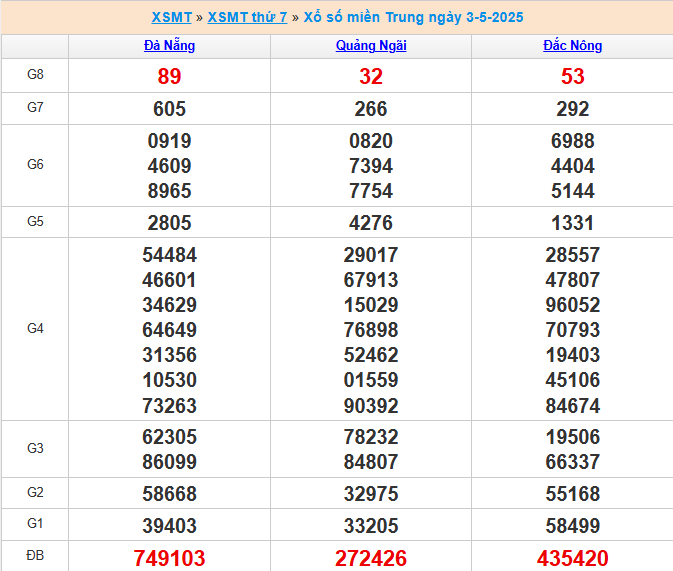Click the red G8 number 89

point(169,76)
